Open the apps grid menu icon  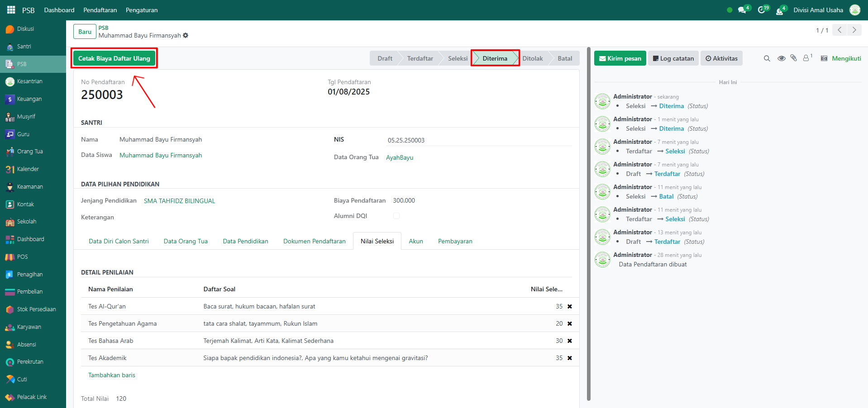coord(11,10)
